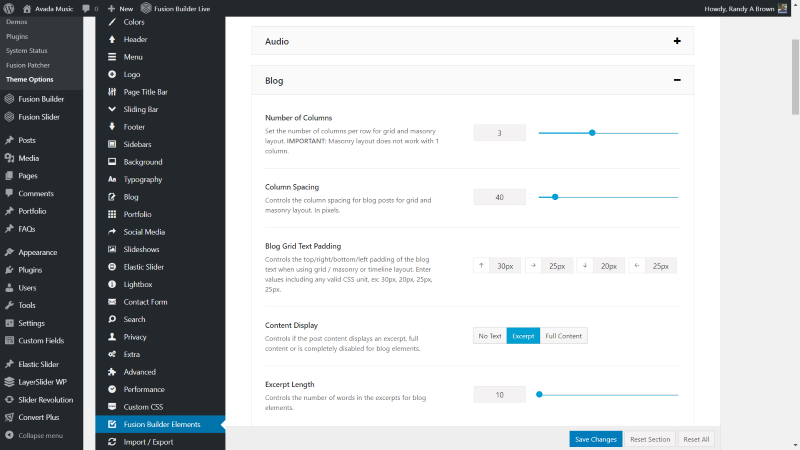Screen dimensions: 800x450
Task: Click the Search magnifier icon
Action: (112, 319)
